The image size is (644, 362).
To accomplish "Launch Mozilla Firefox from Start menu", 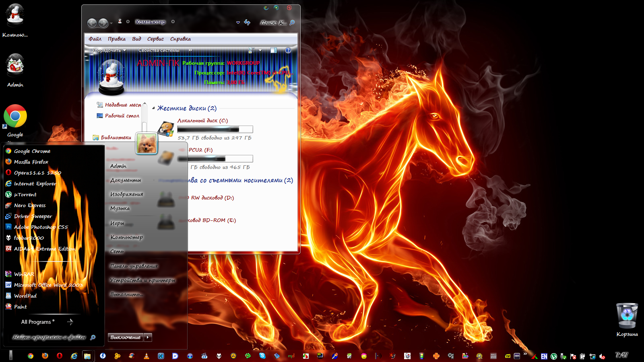I will pyautogui.click(x=31, y=162).
